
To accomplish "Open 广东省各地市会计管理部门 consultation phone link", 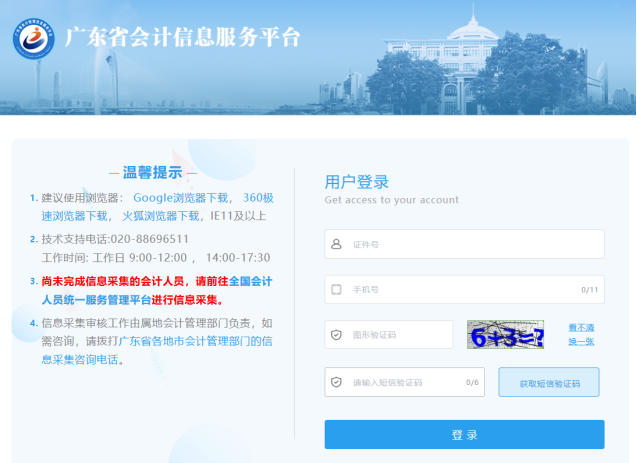I will 157,350.
